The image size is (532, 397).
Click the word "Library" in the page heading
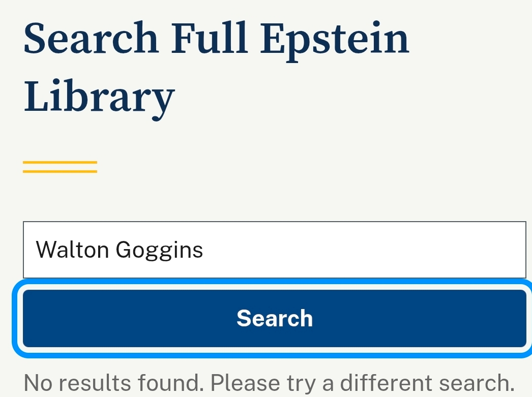[99, 97]
